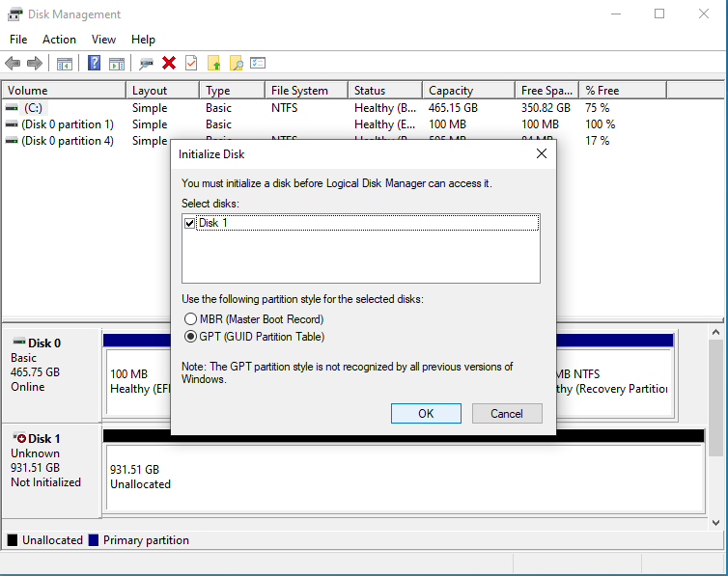This screenshot has height=576, width=728.
Task: Select GPT (GUID Partition Table) option
Action: (190, 336)
